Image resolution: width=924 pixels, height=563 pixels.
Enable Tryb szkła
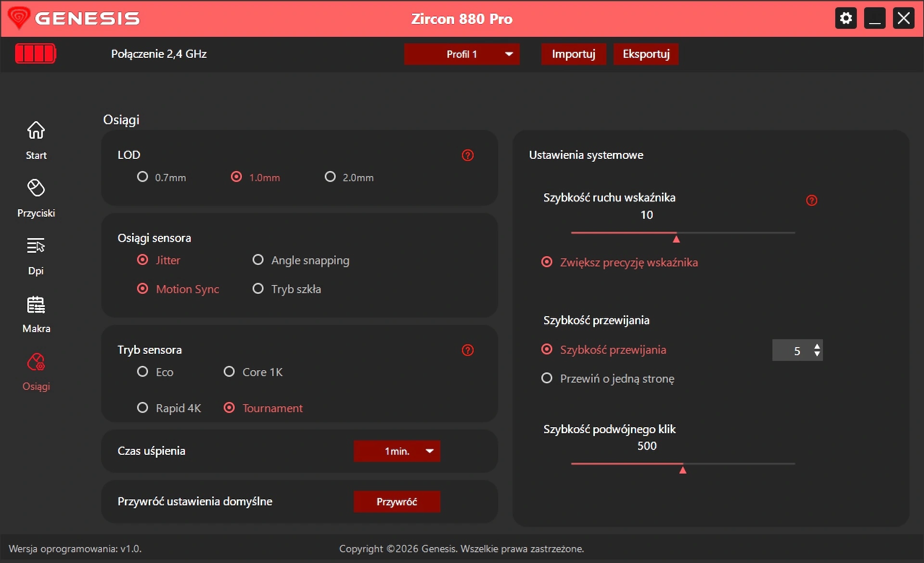pyautogui.click(x=287, y=289)
